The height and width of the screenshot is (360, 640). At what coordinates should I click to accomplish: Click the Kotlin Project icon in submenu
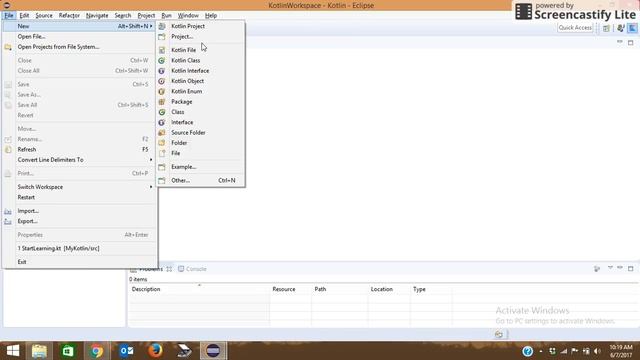coord(162,26)
